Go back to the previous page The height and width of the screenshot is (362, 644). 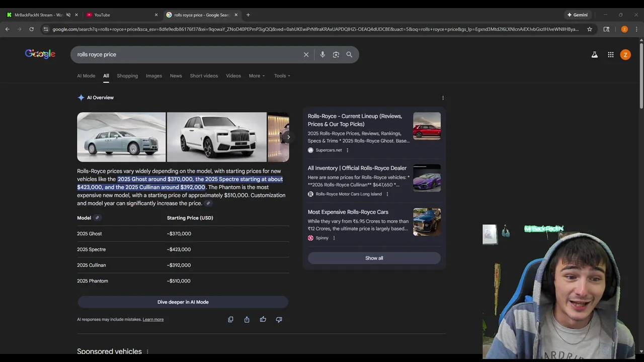(8, 29)
